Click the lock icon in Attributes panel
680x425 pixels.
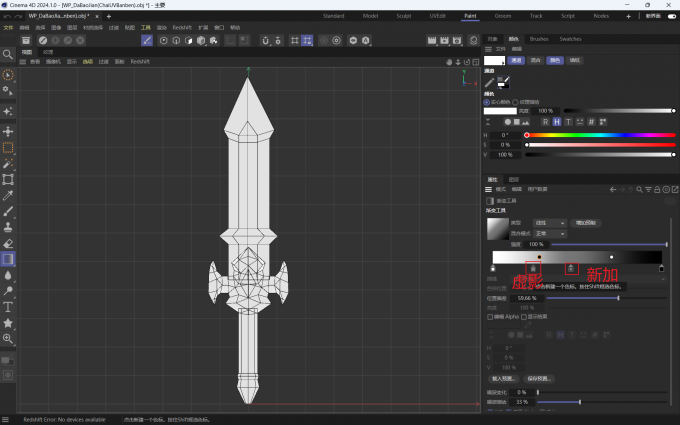(657, 190)
